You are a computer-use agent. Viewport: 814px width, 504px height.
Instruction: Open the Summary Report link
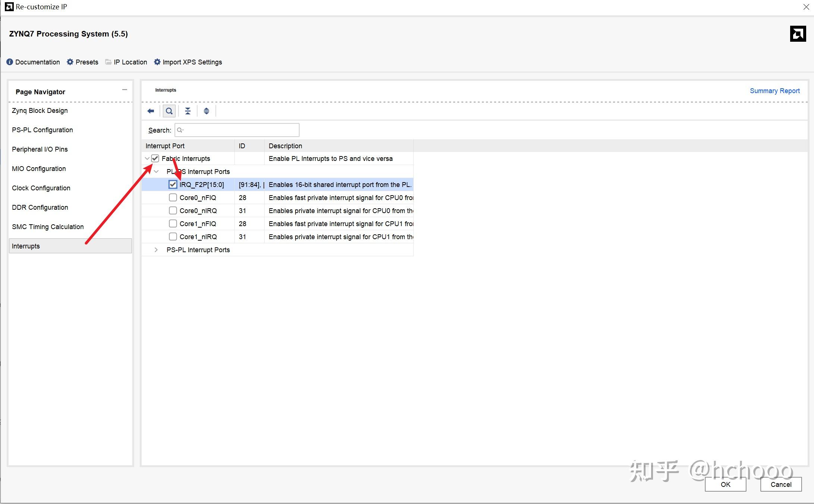(774, 91)
